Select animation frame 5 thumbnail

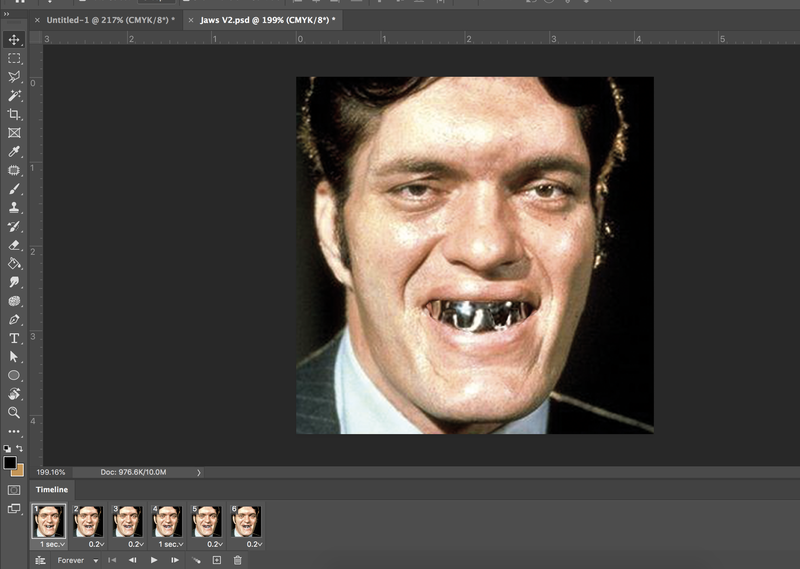(x=207, y=521)
